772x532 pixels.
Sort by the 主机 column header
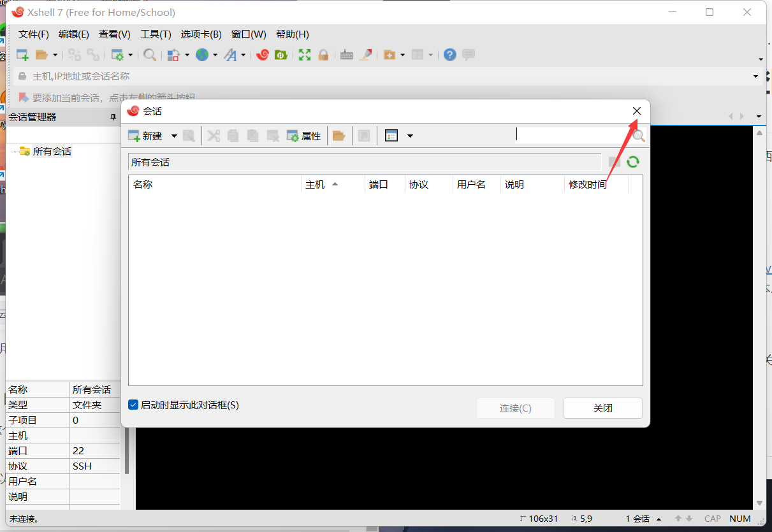coord(333,185)
